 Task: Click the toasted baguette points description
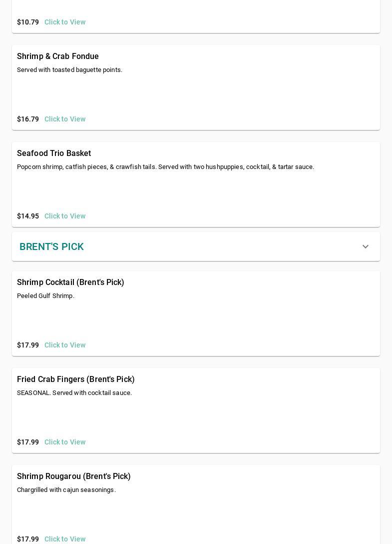[69, 70]
